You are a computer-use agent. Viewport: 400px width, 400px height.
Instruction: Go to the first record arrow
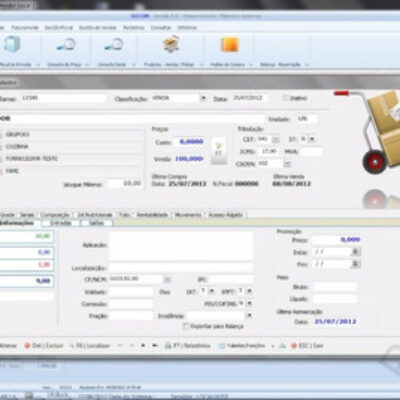[120, 346]
